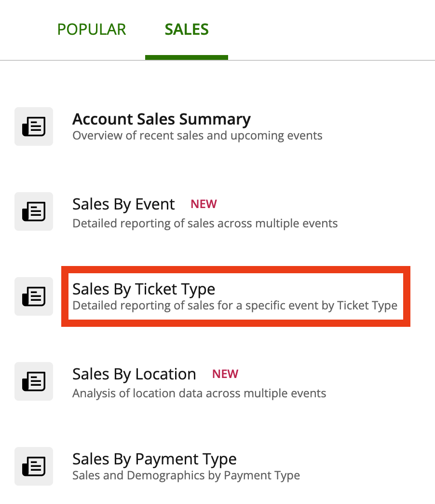Click the icon left of Sales By Location
The image size is (435, 504).
33,381
